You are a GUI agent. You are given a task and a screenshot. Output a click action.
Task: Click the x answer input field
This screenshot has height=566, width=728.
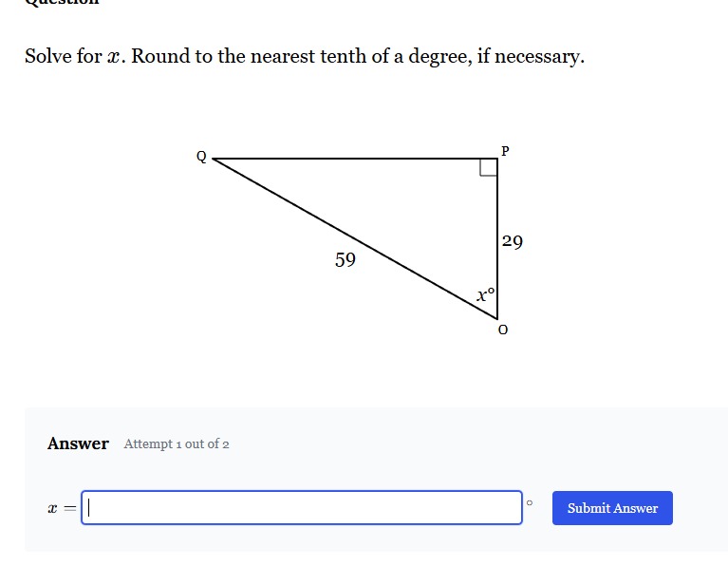(302, 507)
